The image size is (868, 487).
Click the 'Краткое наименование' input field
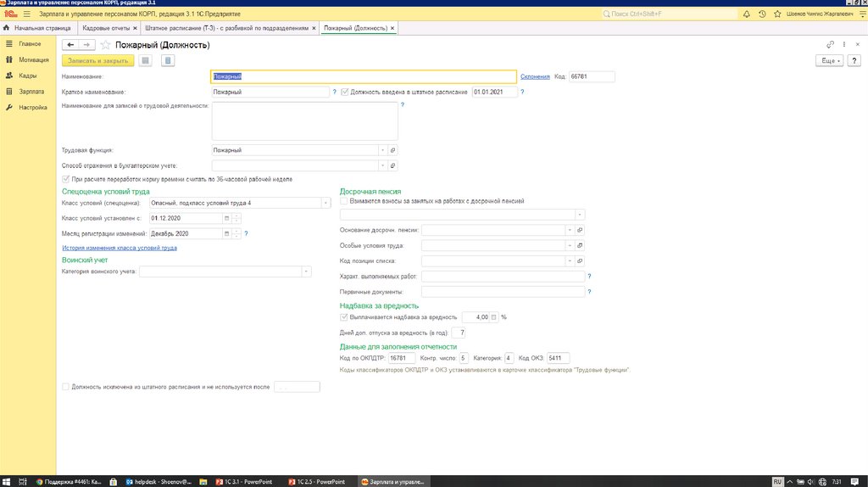pyautogui.click(x=270, y=92)
